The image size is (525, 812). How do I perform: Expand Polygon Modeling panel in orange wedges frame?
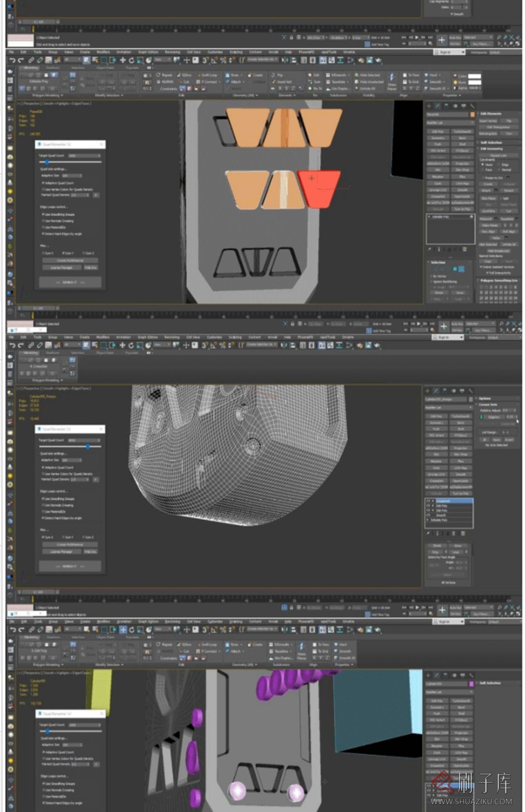(x=48, y=95)
